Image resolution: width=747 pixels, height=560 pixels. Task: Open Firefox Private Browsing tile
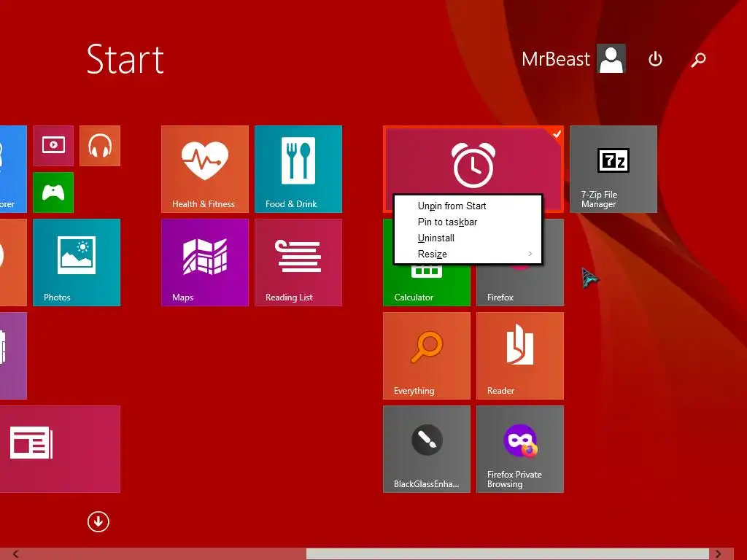[x=520, y=449]
